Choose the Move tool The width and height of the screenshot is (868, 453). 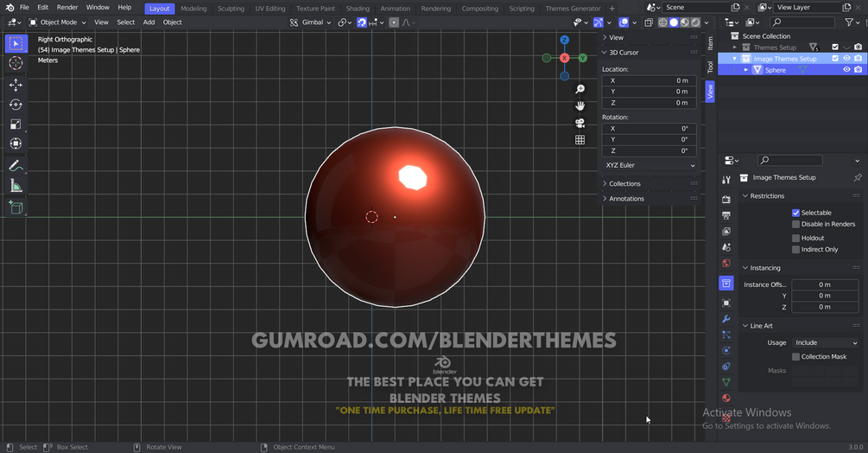(x=16, y=85)
